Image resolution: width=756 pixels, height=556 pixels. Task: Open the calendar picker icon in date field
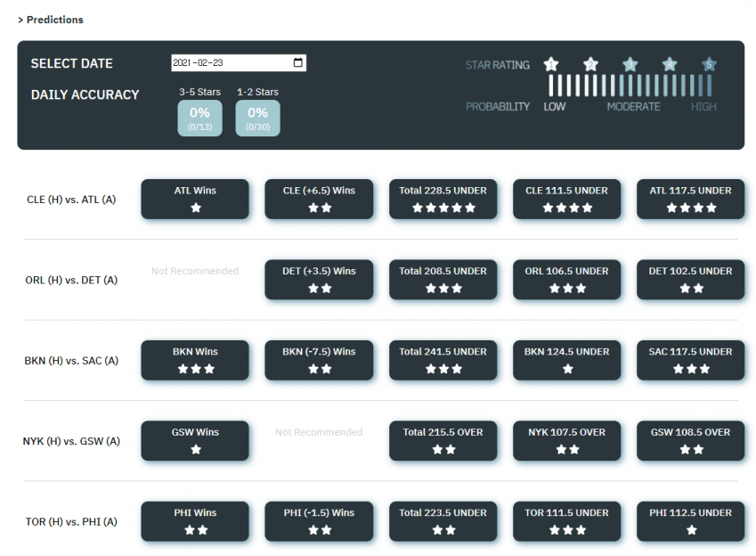[x=297, y=63]
